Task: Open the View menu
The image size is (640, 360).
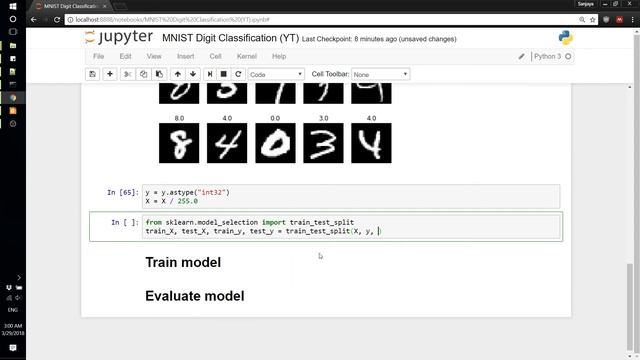Action: 154,56
